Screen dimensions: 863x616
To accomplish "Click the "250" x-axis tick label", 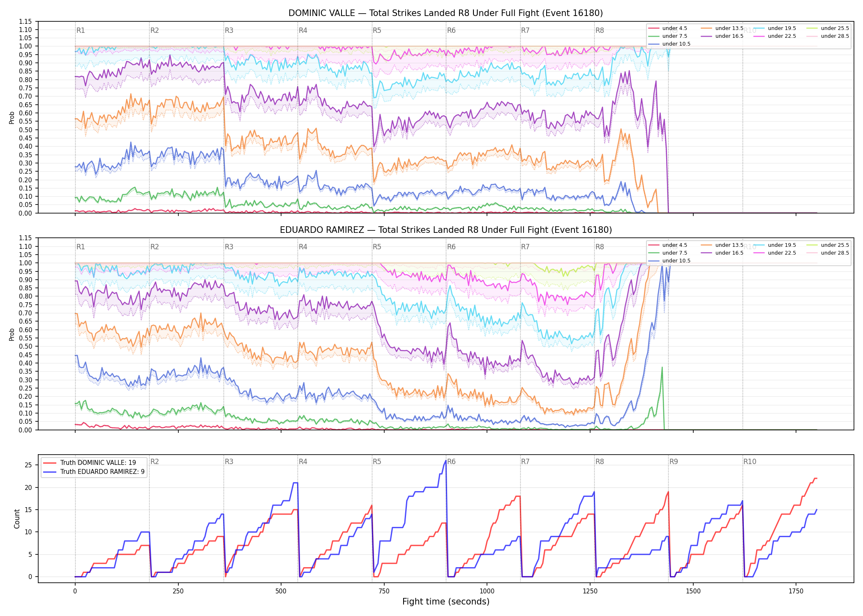I will 178,591.
